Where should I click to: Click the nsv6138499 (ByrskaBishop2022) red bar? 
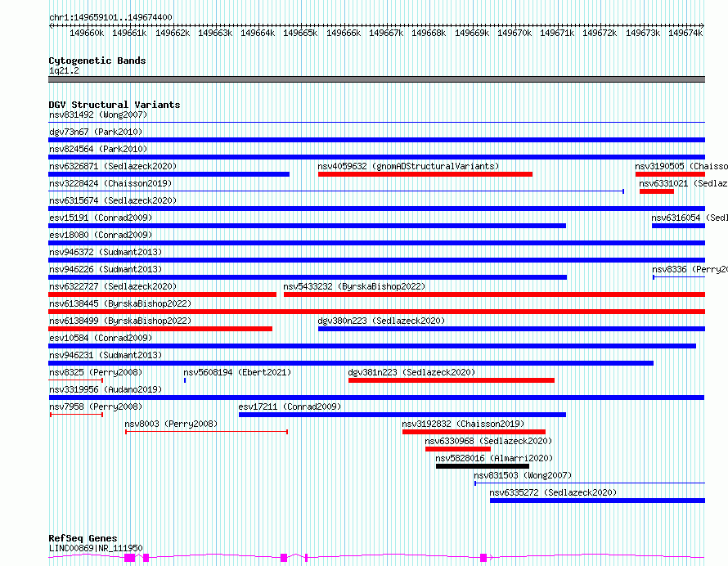click(160, 329)
